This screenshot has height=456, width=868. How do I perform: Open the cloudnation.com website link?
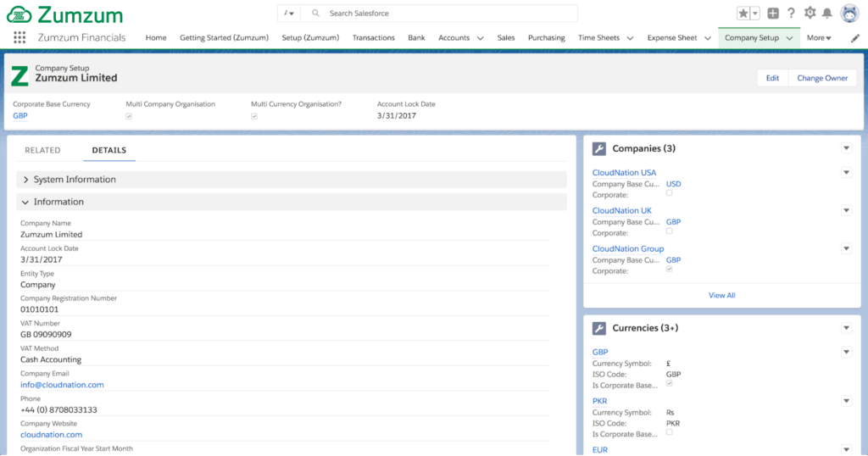tap(52, 435)
